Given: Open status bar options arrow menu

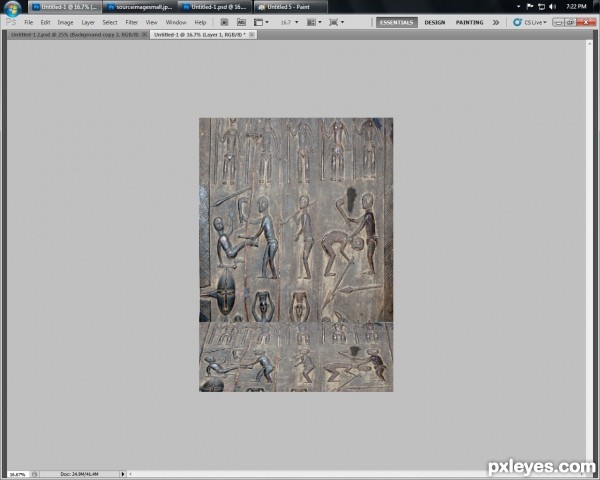Looking at the screenshot, I should pos(123,474).
